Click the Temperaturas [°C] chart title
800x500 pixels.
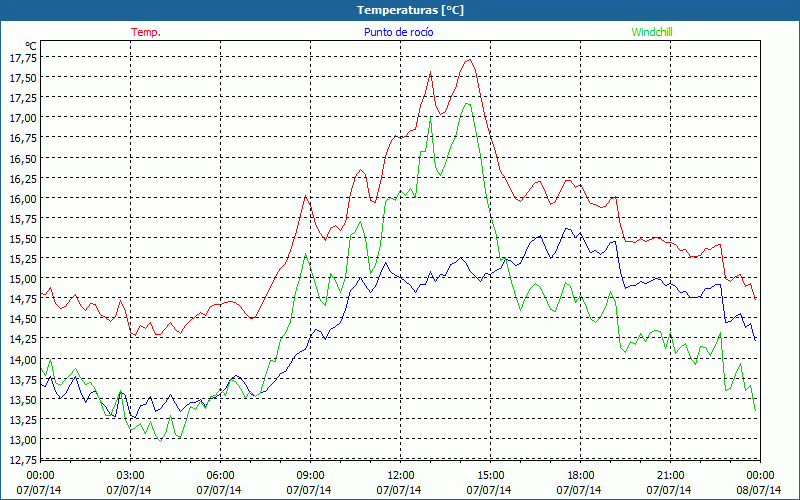pos(410,10)
